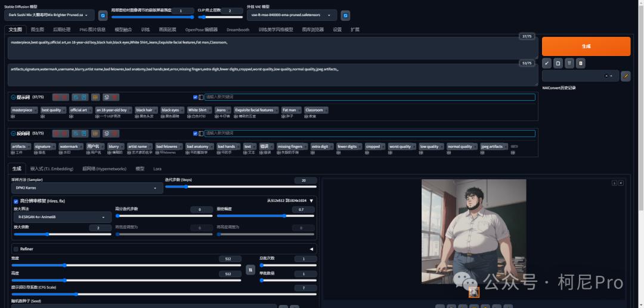Click the arrow icon under the generate button
Viewport: 644px width, 308px height.
[547, 63]
